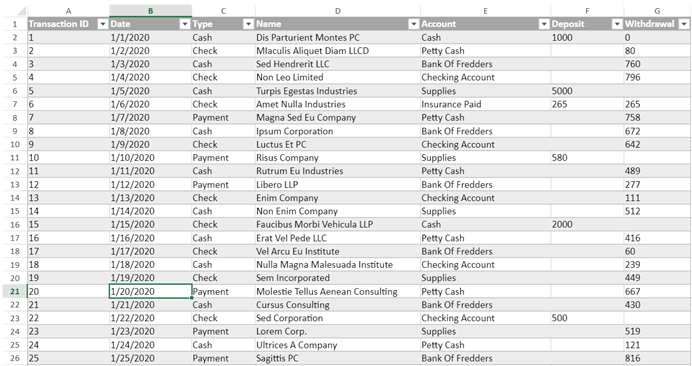Select withdrawal cell with value 80

click(657, 51)
